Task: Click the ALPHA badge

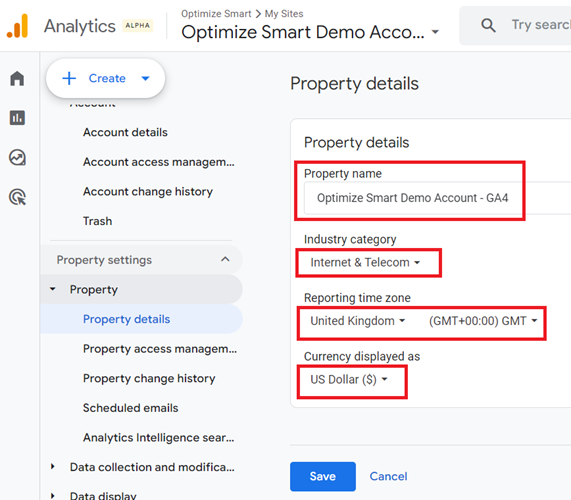Action: (x=137, y=25)
